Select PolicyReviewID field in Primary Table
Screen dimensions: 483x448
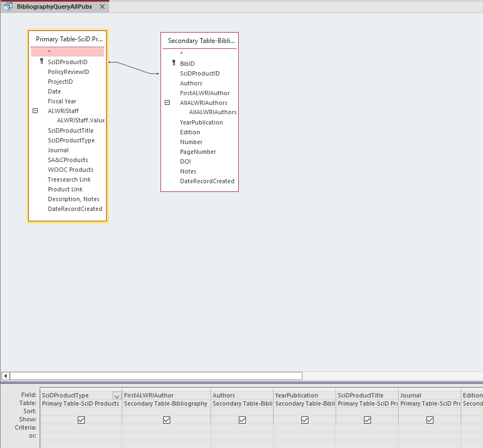point(69,72)
